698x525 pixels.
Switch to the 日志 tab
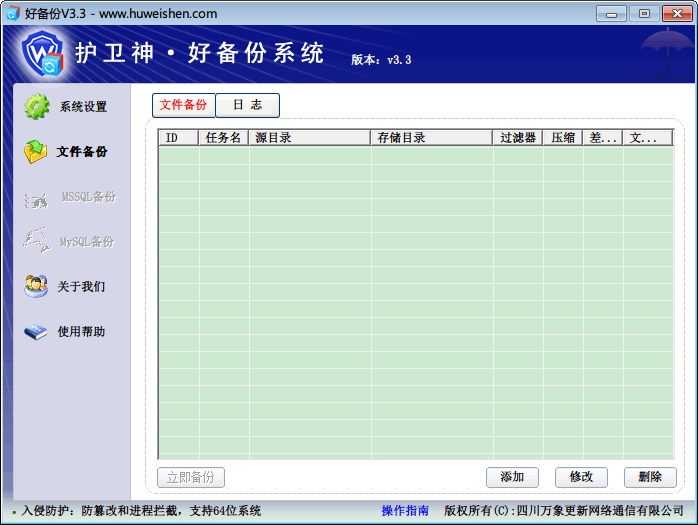[x=248, y=105]
